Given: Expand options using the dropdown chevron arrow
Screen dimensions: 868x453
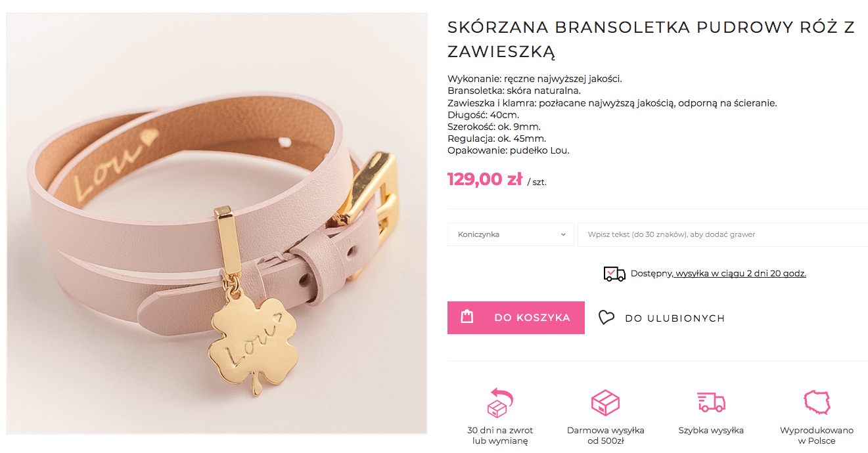Looking at the screenshot, I should 563,234.
